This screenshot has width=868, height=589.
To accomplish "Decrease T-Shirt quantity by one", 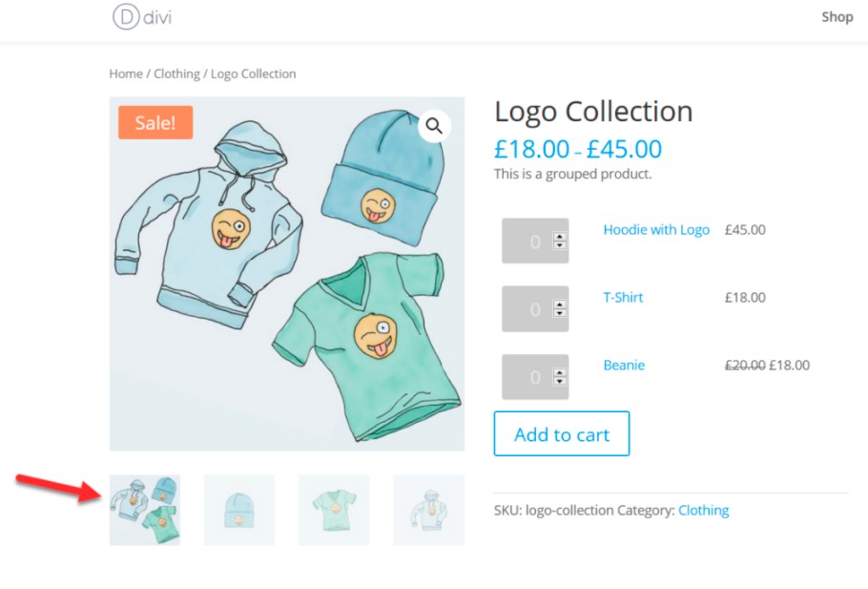I will click(x=560, y=315).
